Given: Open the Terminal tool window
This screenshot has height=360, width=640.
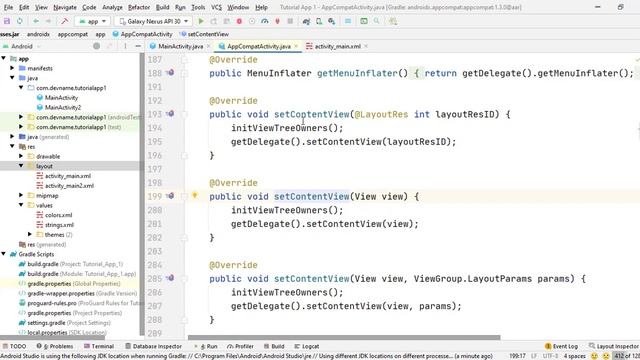Looking at the screenshot, I should [99, 346].
